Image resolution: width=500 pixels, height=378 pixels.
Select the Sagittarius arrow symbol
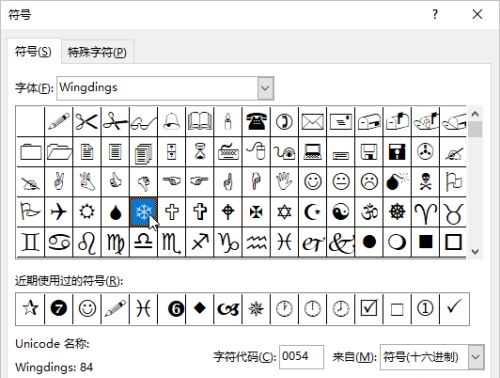click(x=200, y=242)
